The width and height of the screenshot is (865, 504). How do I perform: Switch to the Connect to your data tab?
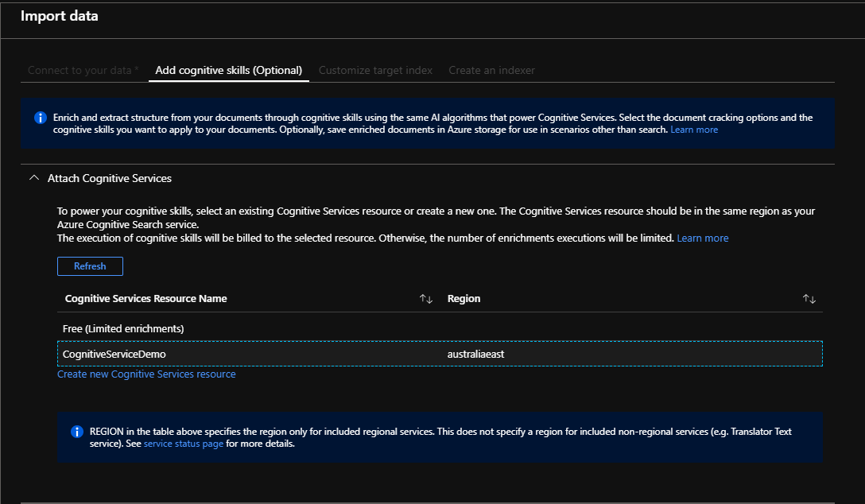(x=83, y=70)
